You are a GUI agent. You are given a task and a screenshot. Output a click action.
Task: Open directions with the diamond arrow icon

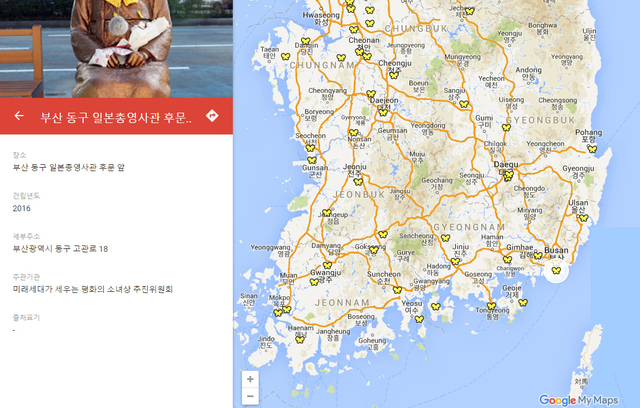[x=212, y=116]
